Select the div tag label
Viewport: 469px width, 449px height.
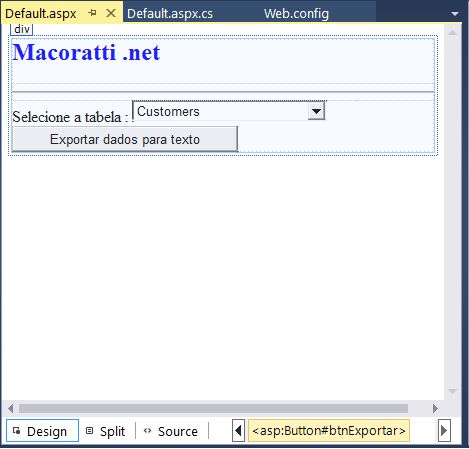point(22,29)
